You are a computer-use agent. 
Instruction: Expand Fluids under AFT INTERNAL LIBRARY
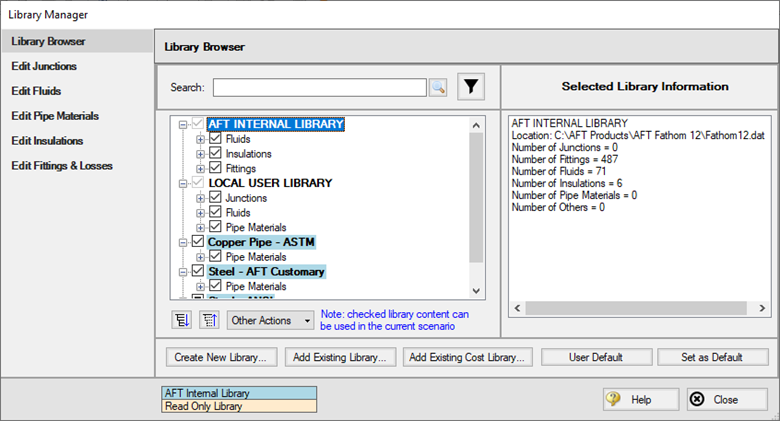pyautogui.click(x=200, y=139)
